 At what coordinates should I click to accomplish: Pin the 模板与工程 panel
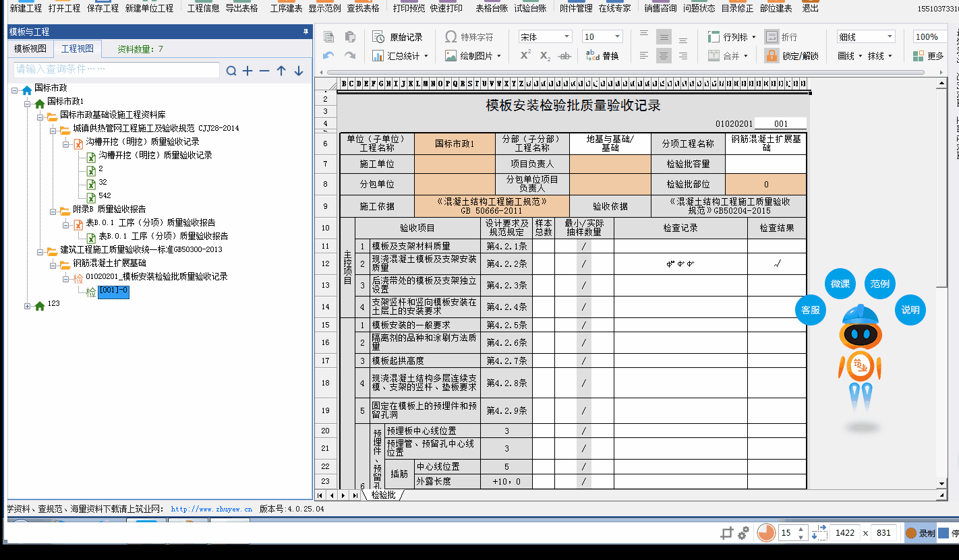coord(306,32)
